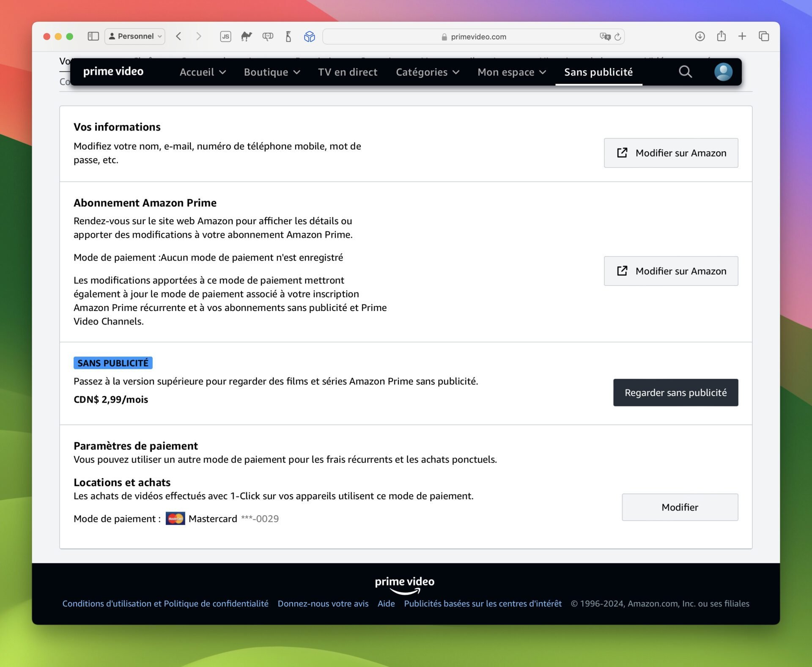Go back with the back arrow

point(178,36)
